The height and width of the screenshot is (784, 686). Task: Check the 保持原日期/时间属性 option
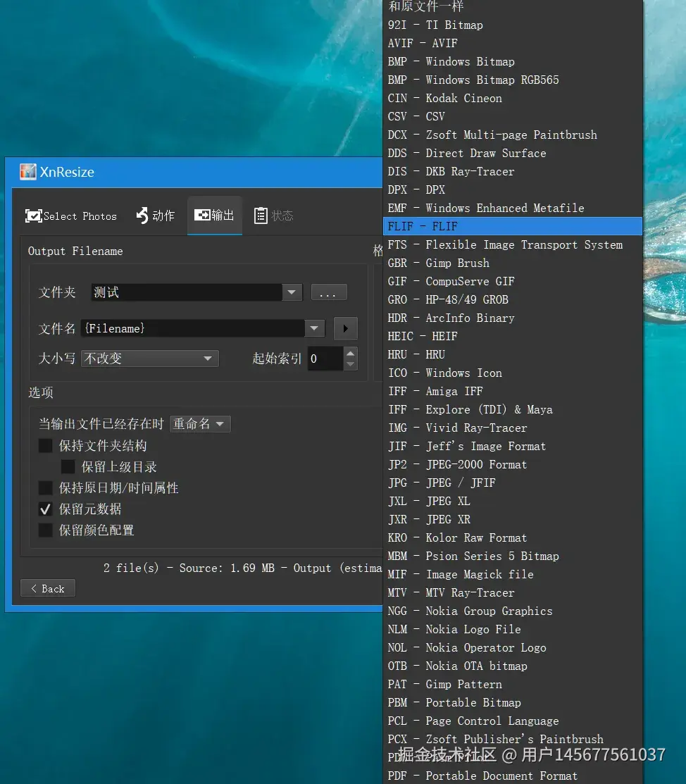tap(46, 488)
